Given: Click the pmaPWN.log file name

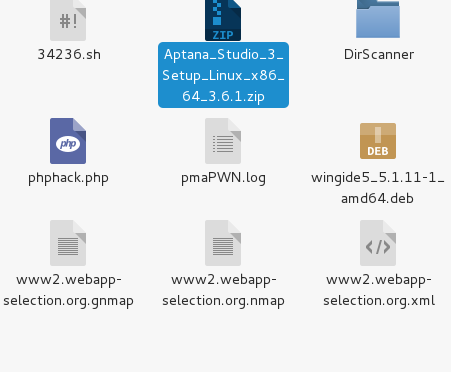Looking at the screenshot, I should point(223,178).
